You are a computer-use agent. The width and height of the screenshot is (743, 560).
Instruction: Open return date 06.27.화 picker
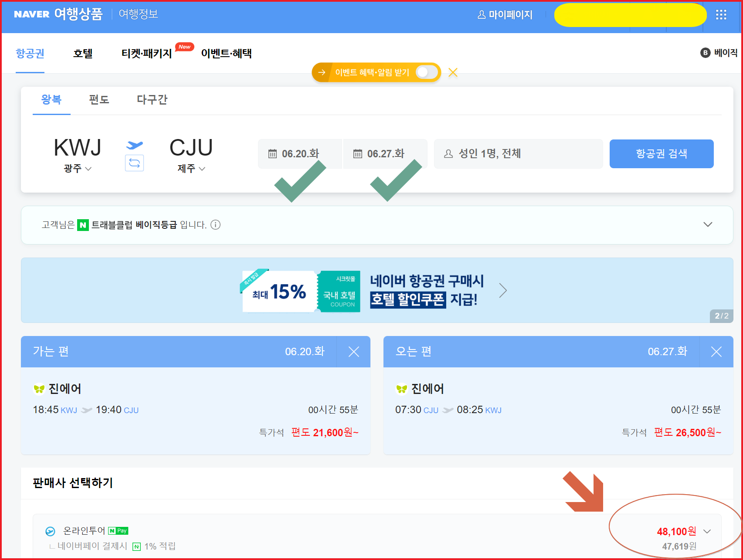click(x=385, y=154)
